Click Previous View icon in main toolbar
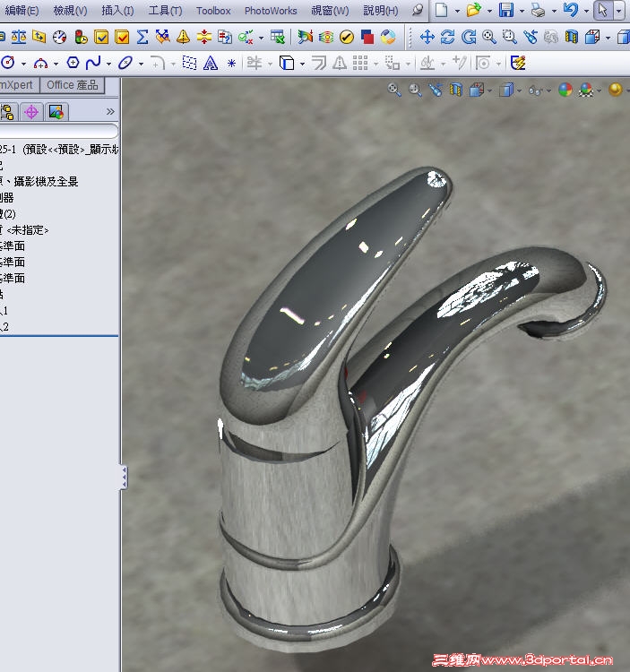This screenshot has width=630, height=672. pos(531,38)
